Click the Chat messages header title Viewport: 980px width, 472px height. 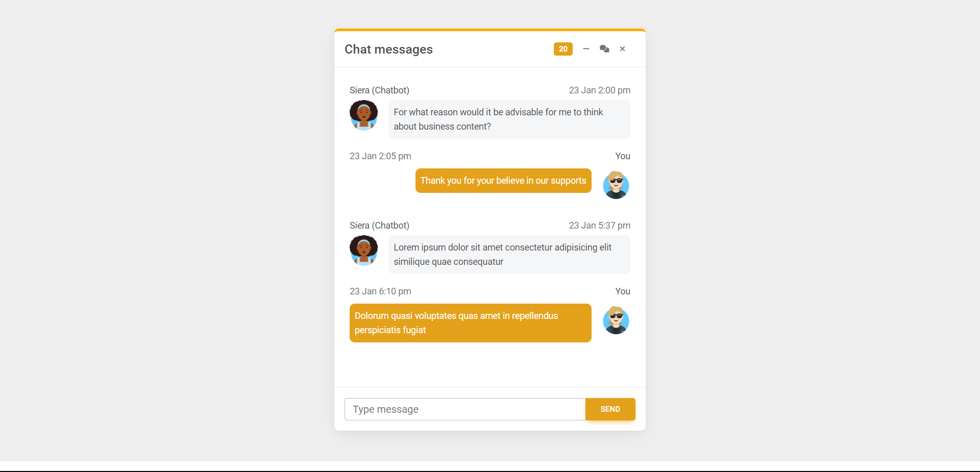click(388, 49)
